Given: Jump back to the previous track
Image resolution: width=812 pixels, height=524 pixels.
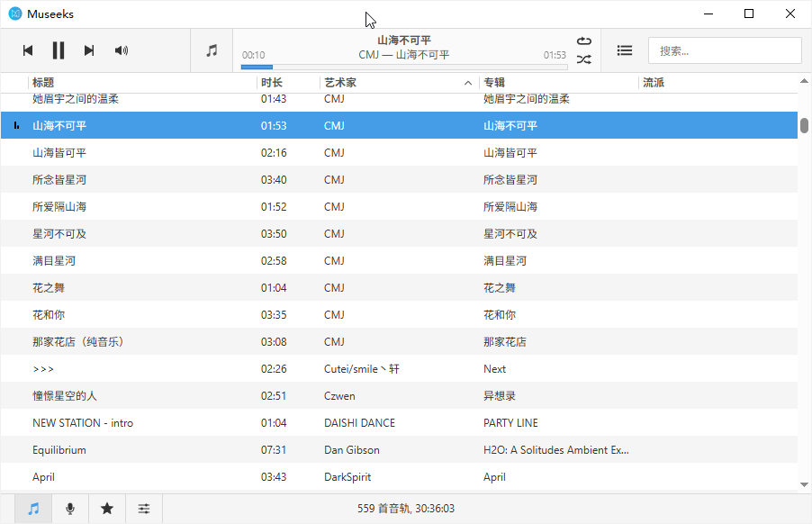Looking at the screenshot, I should 28,50.
